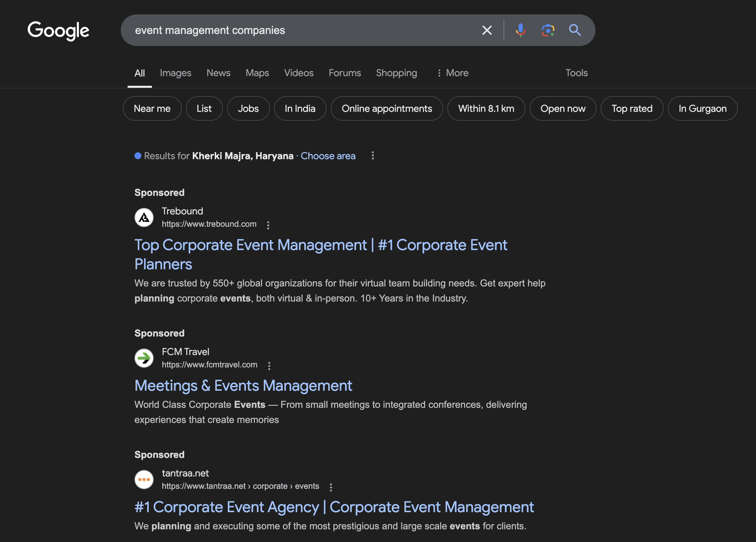Toggle the Near me filter chip
This screenshot has width=756, height=542.
pos(152,108)
